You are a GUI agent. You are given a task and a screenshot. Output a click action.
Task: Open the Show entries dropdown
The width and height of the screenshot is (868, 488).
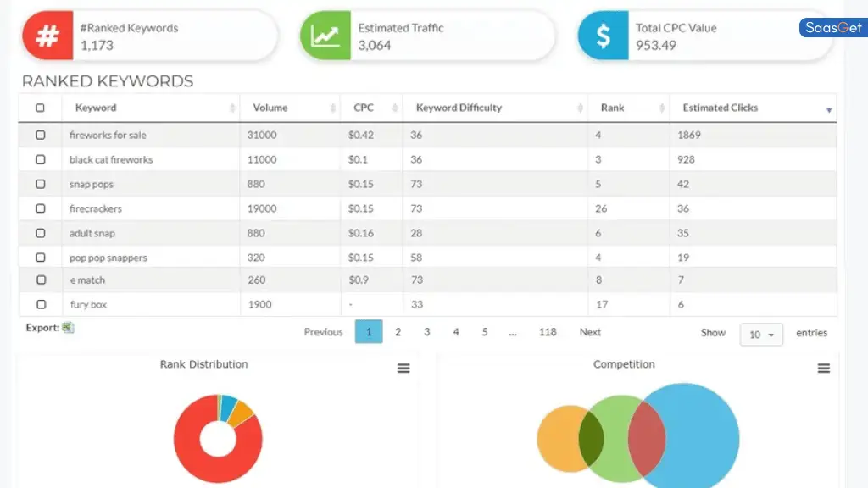click(x=761, y=335)
